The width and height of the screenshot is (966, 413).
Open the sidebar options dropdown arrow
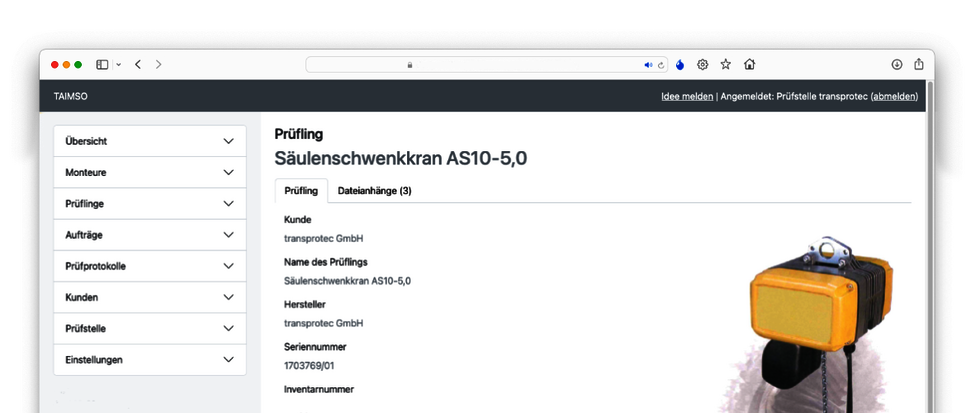(118, 65)
